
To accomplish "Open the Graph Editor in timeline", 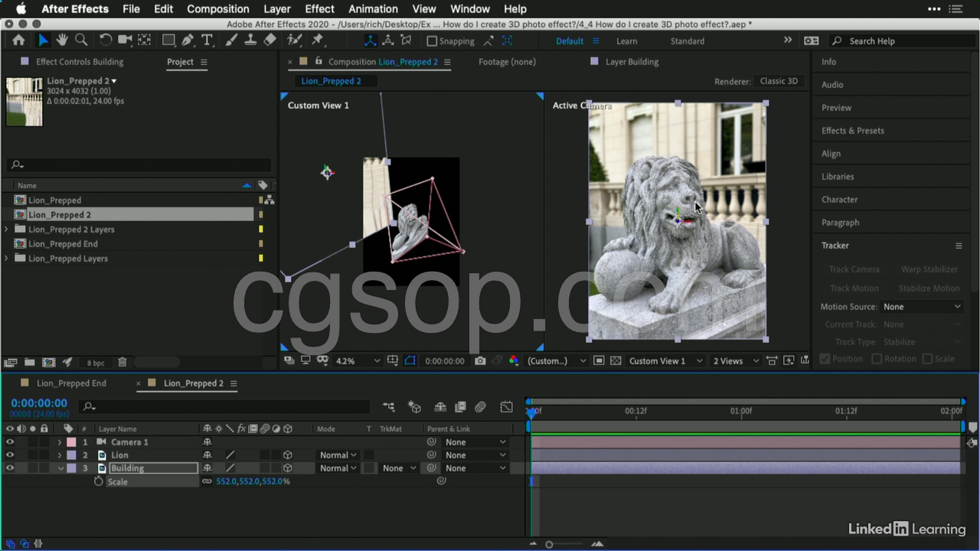I will click(506, 407).
